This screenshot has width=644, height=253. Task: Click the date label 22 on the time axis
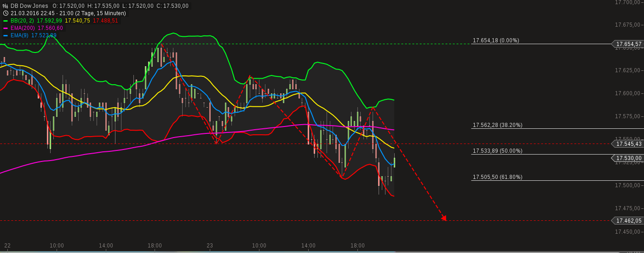pyautogui.click(x=7, y=246)
